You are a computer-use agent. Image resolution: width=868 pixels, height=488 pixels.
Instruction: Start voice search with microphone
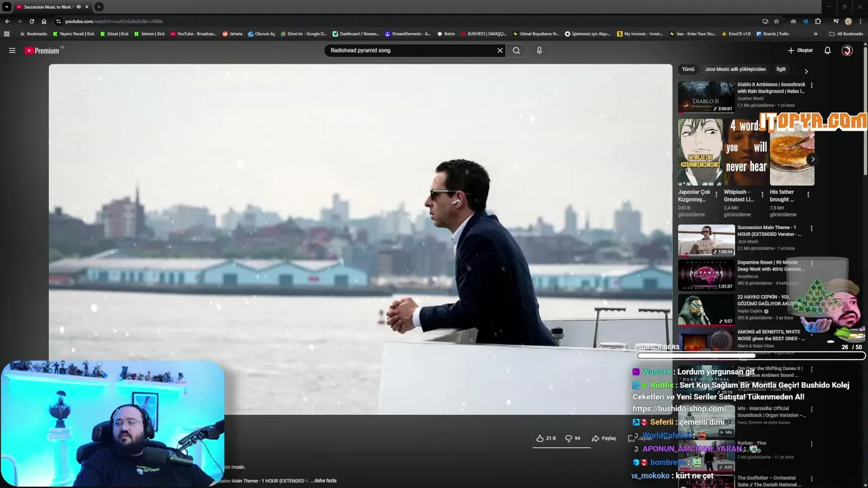539,50
